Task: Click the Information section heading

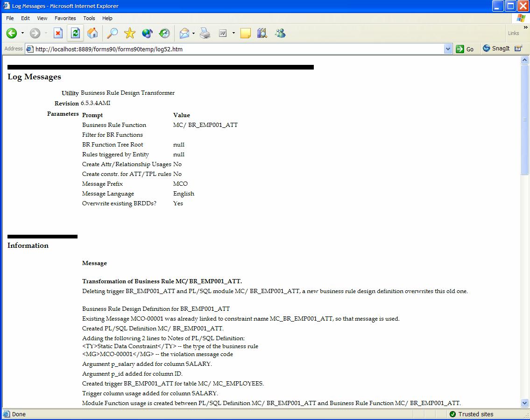Action: 28,245
